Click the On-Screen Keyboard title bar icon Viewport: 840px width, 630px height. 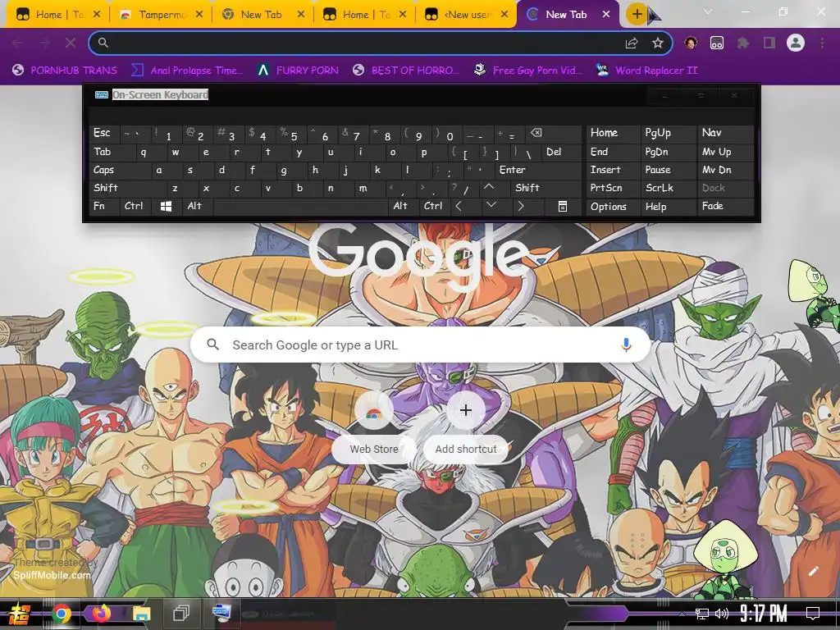point(101,95)
